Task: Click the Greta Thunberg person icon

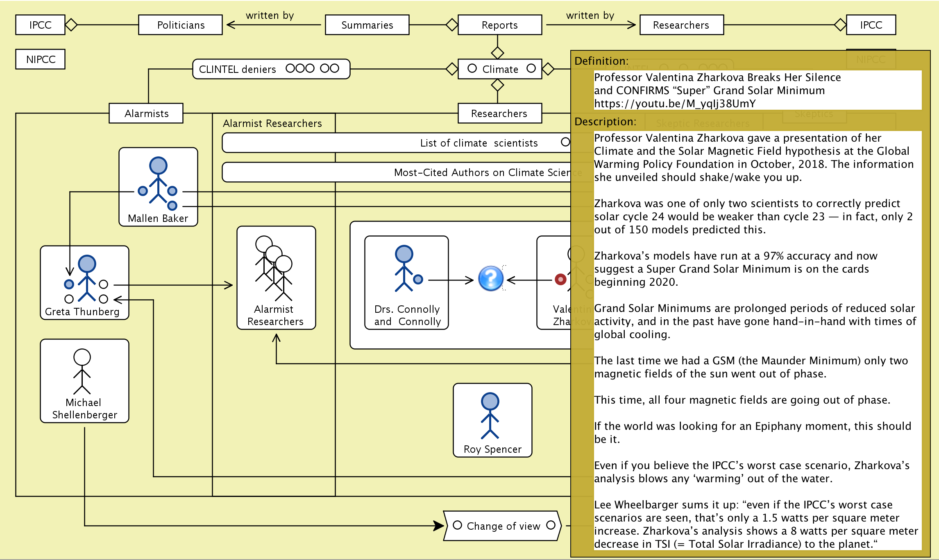Action: (x=87, y=278)
